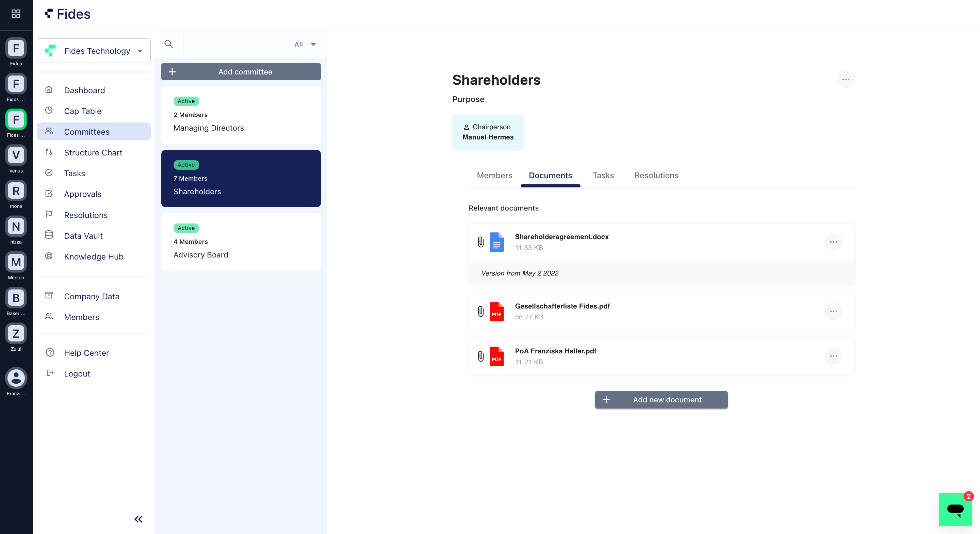Click the paperclip icon beside PoA Franziska Haller.pdf
Viewport: 980px width, 534px height.
pos(481,356)
